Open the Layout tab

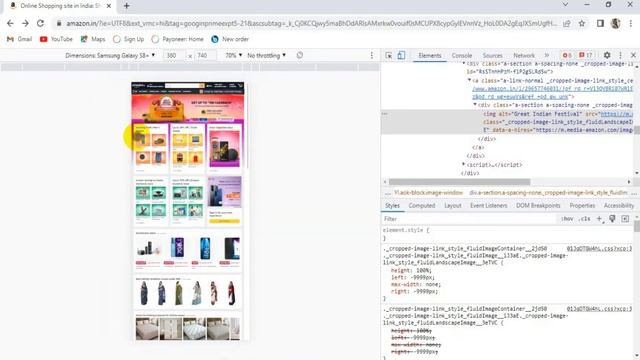[x=453, y=206]
